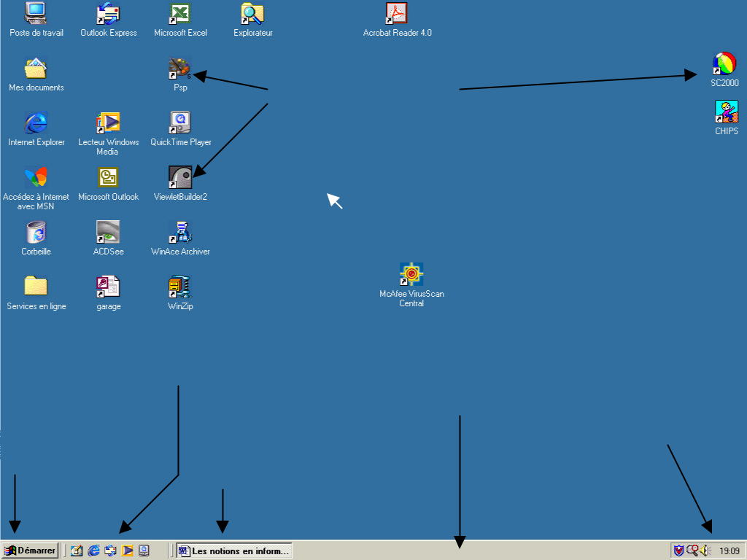Click the Microsoft Excel desktop shortcut

tap(180, 14)
